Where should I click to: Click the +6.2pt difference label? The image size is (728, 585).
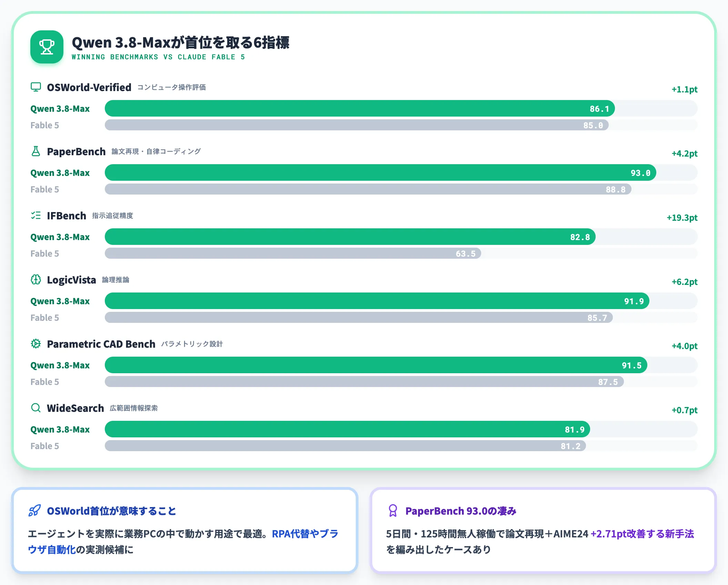[684, 282]
